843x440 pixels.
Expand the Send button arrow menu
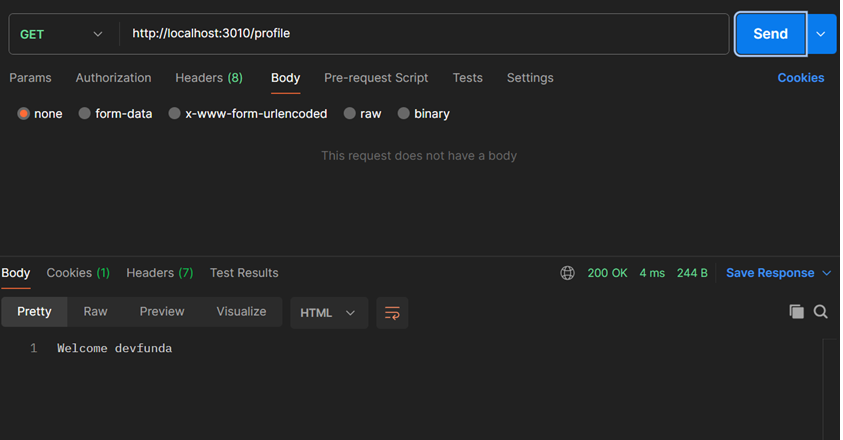(821, 34)
